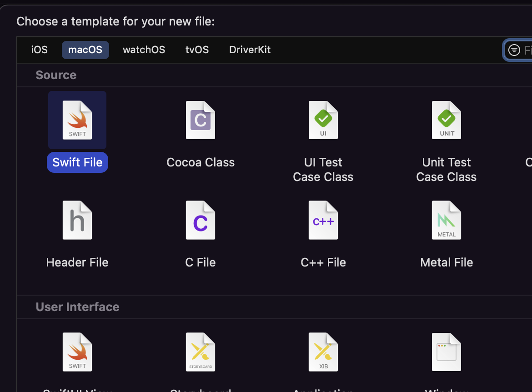Switch to the watchOS platform tab

(144, 50)
